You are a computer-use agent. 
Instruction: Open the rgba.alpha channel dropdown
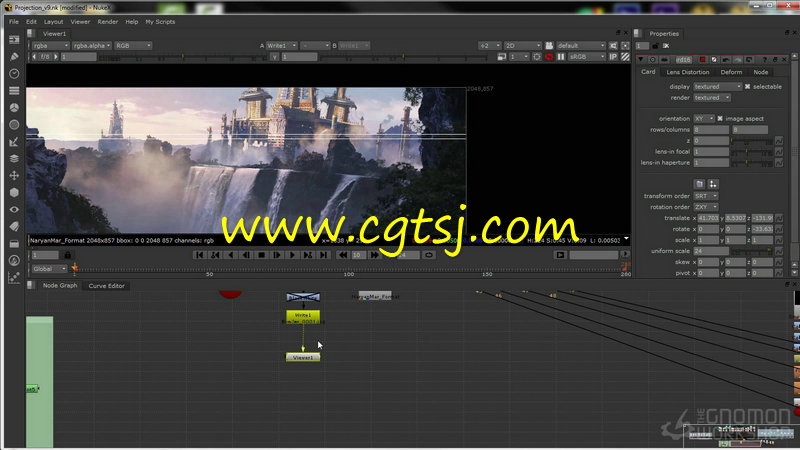tap(92, 46)
